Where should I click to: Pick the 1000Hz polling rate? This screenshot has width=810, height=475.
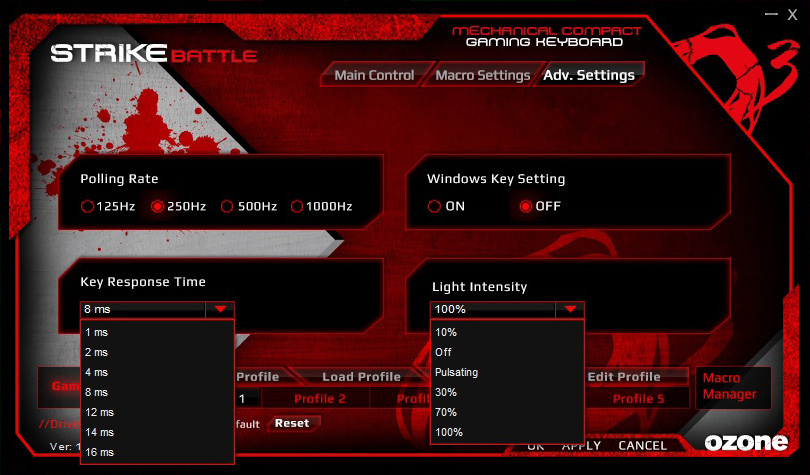[x=297, y=207]
